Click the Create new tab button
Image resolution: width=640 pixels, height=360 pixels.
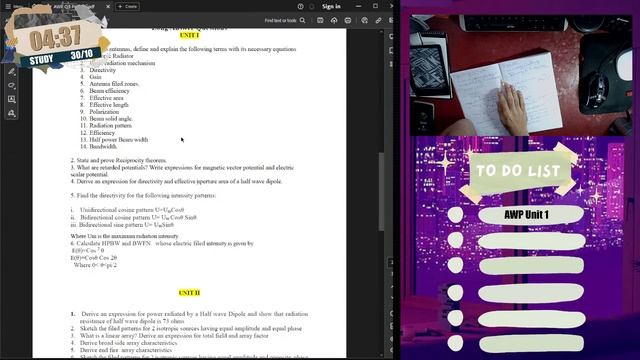tap(127, 7)
